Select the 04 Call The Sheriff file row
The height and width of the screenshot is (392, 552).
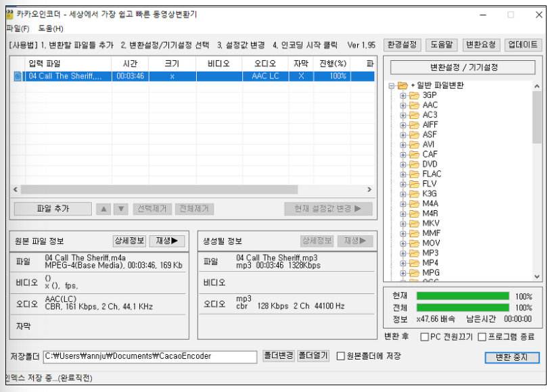tap(193, 76)
